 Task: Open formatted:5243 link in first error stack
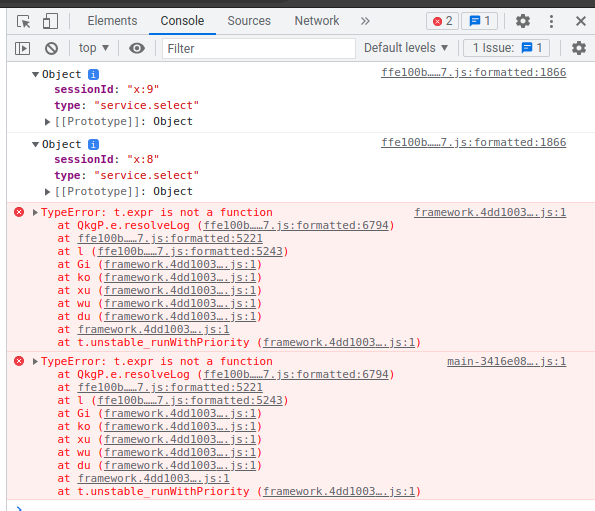pos(190,251)
